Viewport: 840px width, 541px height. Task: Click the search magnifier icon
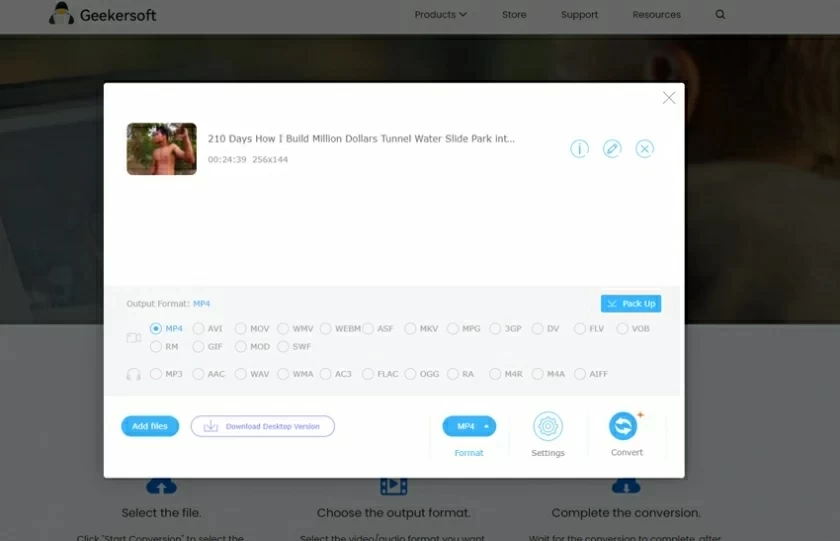click(x=720, y=15)
